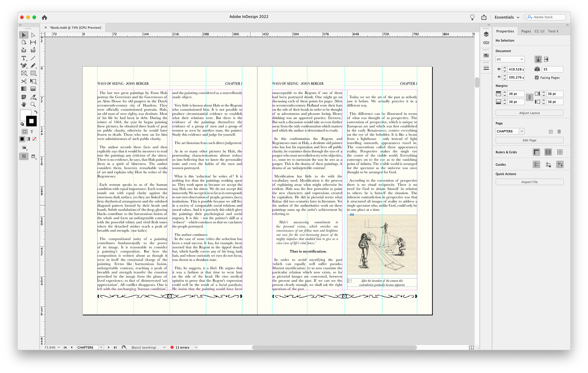Select the Scissors tool
This screenshot has width=588, height=373.
tap(24, 81)
